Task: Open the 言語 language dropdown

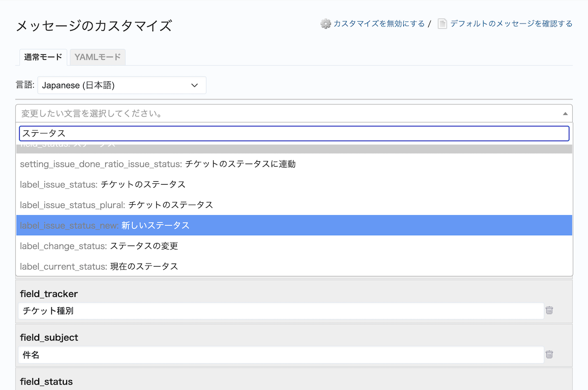Action: tap(122, 85)
